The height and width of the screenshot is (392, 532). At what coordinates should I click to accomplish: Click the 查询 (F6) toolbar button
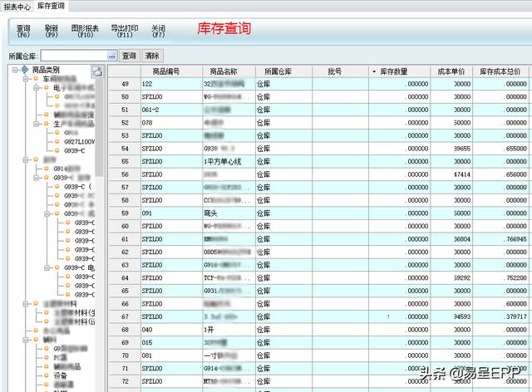click(x=23, y=32)
